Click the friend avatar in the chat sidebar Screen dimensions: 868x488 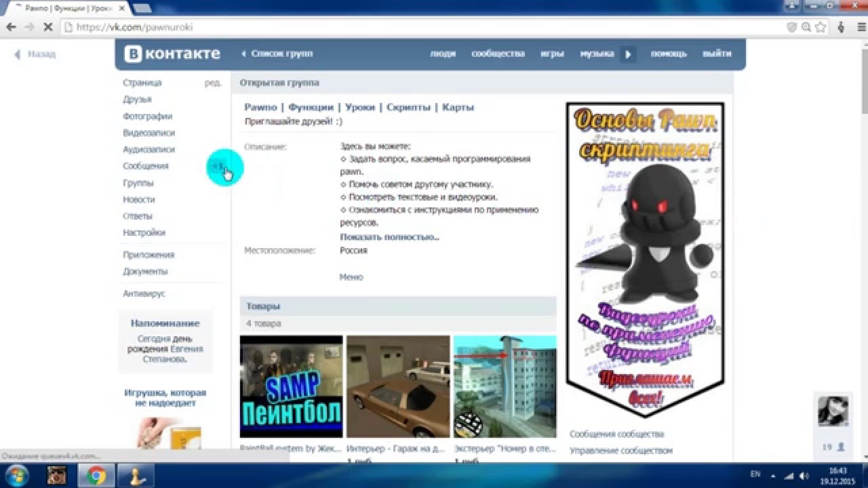(832, 411)
